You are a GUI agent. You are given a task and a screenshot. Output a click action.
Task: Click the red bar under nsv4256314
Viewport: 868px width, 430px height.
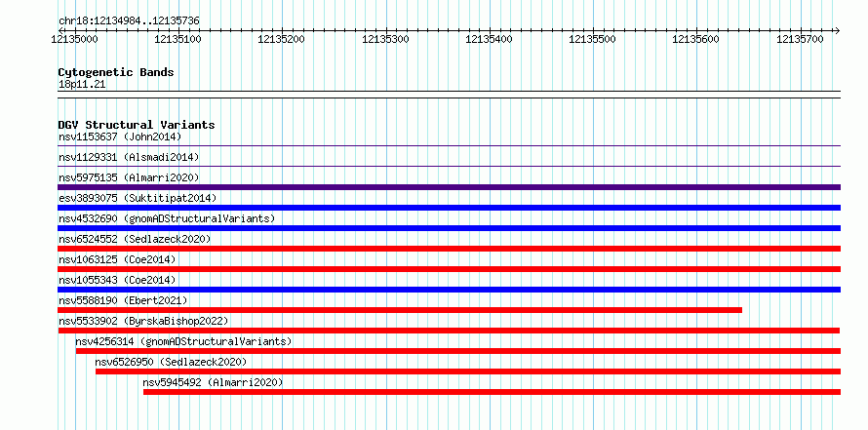click(458, 351)
